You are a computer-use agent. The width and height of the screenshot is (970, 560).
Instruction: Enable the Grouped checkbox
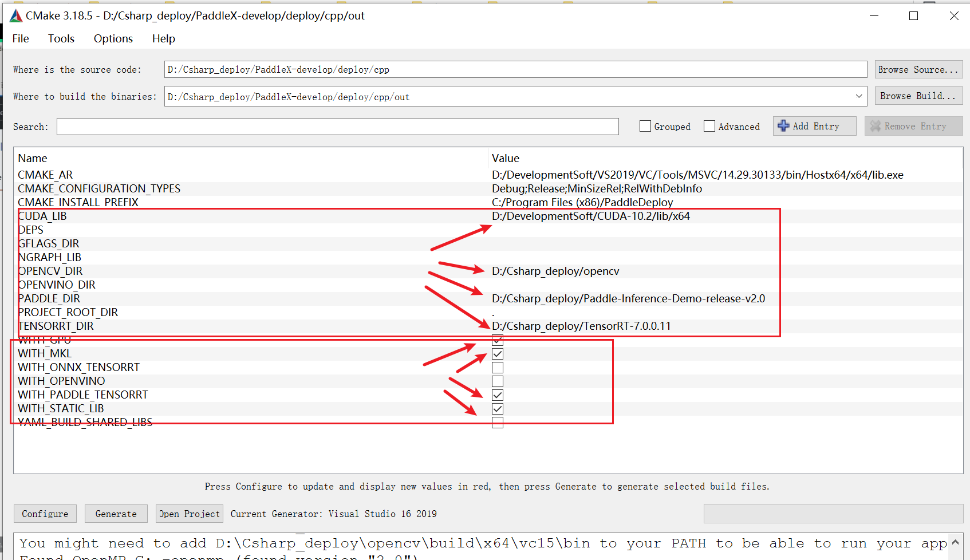645,126
